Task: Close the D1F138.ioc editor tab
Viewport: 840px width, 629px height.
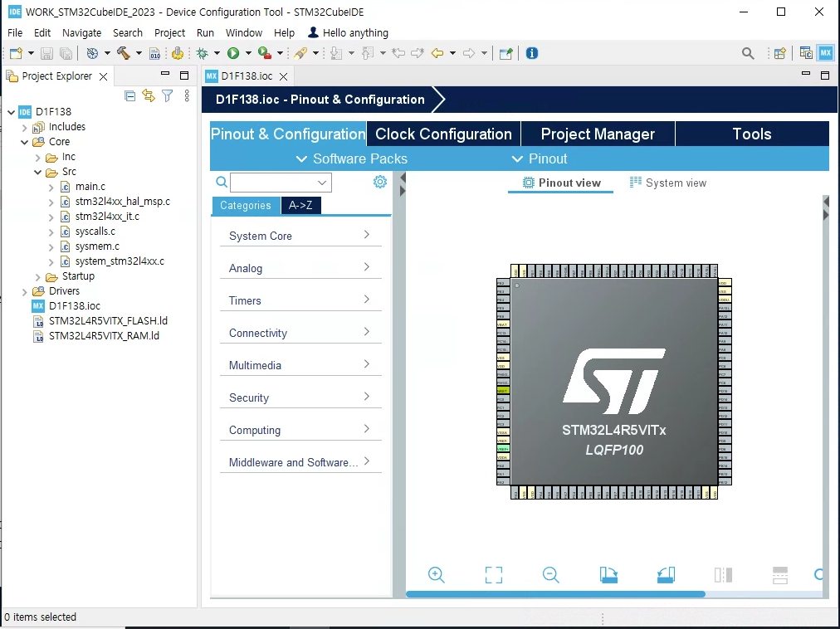Action: click(x=283, y=76)
